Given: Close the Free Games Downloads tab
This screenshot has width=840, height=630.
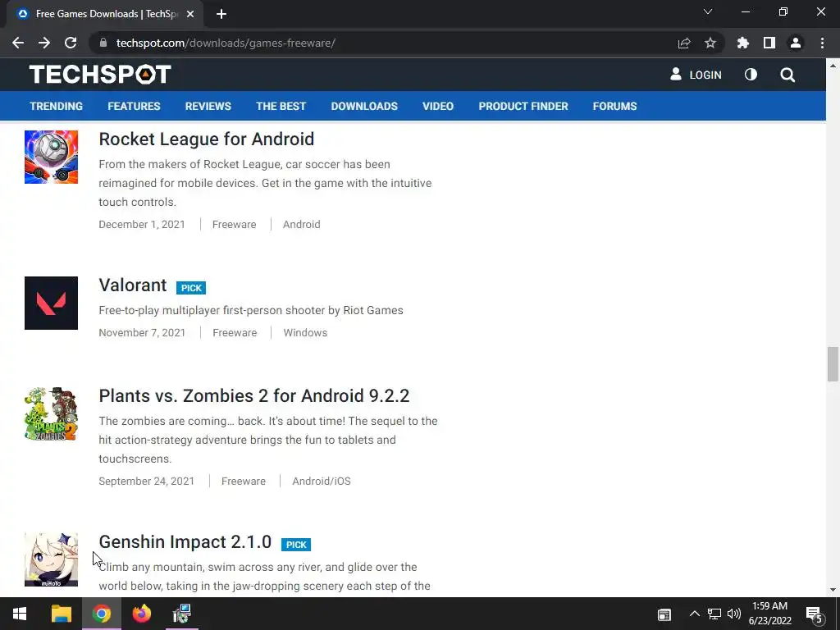Looking at the screenshot, I should coord(190,14).
